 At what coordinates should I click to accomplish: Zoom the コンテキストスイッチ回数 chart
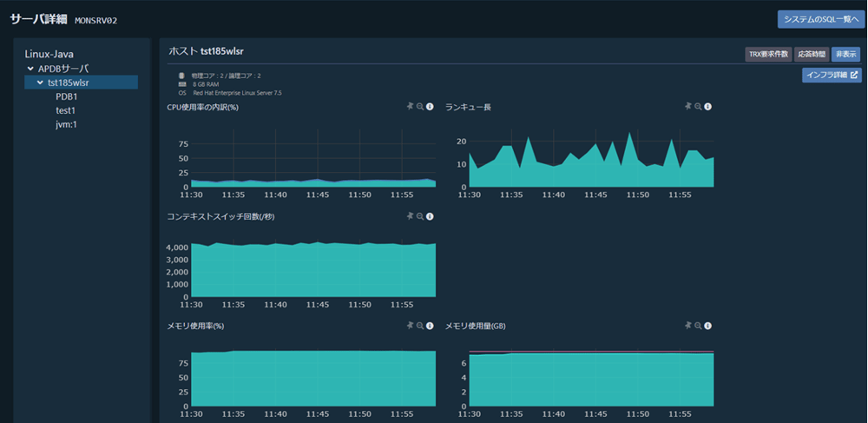click(x=420, y=216)
